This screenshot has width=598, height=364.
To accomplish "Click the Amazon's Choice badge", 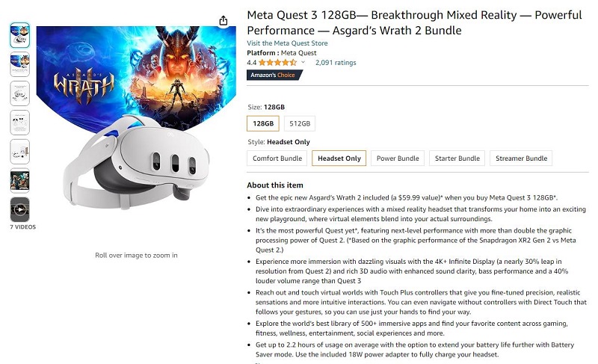I will click(x=273, y=75).
